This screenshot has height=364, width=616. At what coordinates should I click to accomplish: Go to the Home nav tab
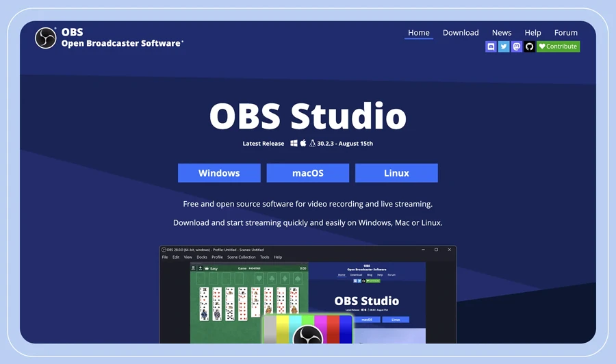pos(418,33)
